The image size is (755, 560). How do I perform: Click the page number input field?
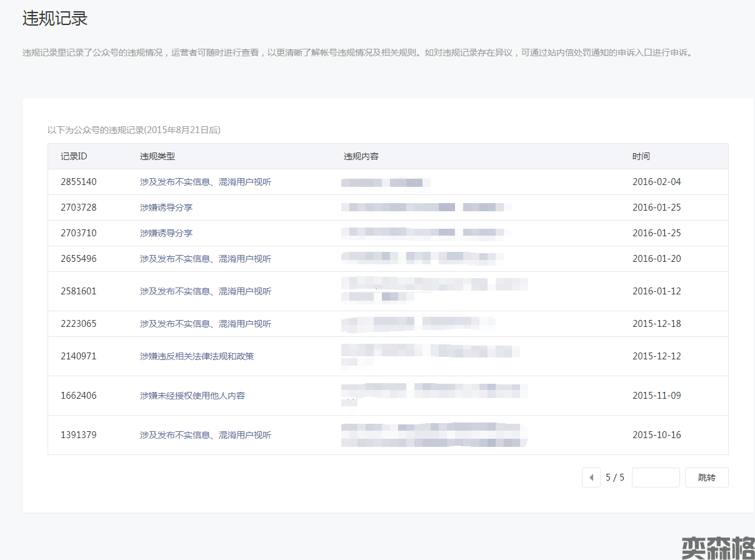[655, 477]
